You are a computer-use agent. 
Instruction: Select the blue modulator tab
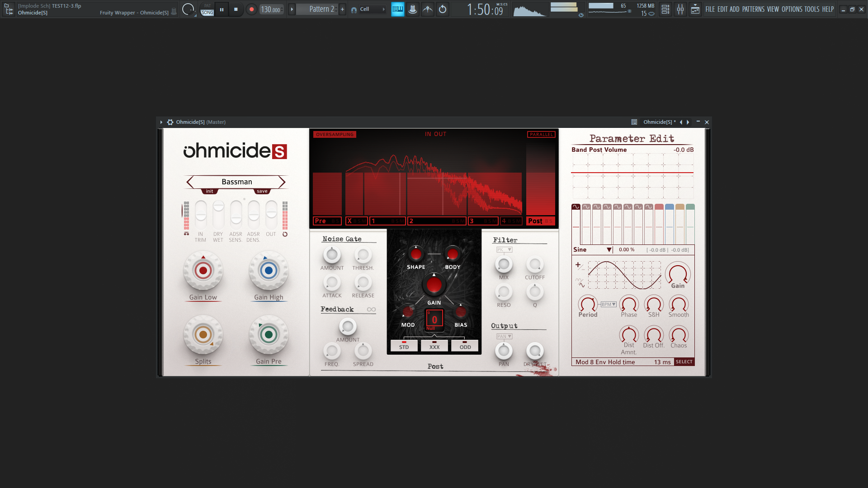670,207
